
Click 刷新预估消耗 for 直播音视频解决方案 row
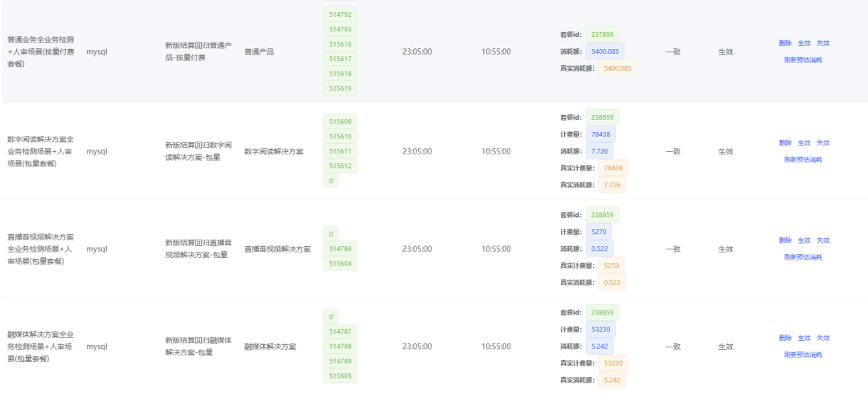[803, 257]
